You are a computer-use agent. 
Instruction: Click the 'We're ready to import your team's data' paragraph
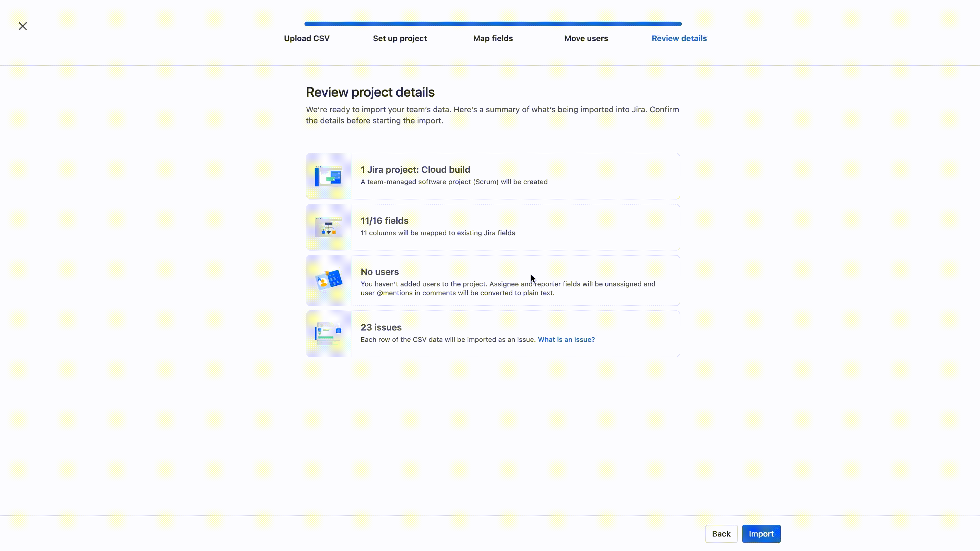(x=492, y=115)
